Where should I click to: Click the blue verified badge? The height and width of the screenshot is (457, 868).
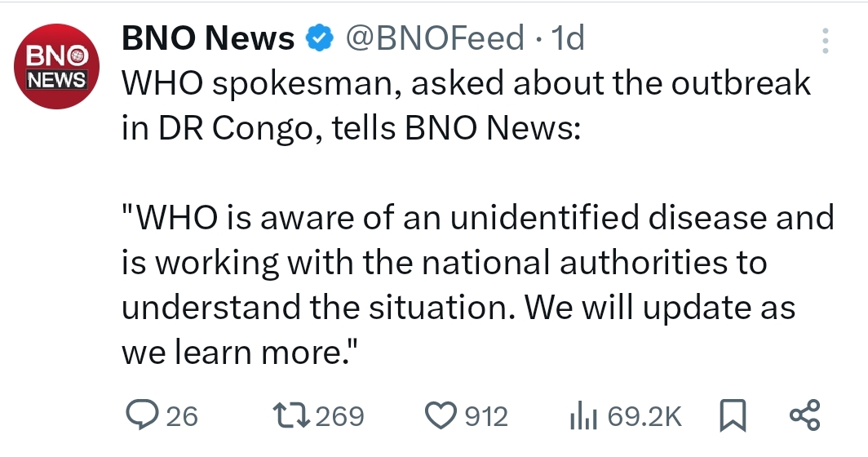(x=318, y=38)
